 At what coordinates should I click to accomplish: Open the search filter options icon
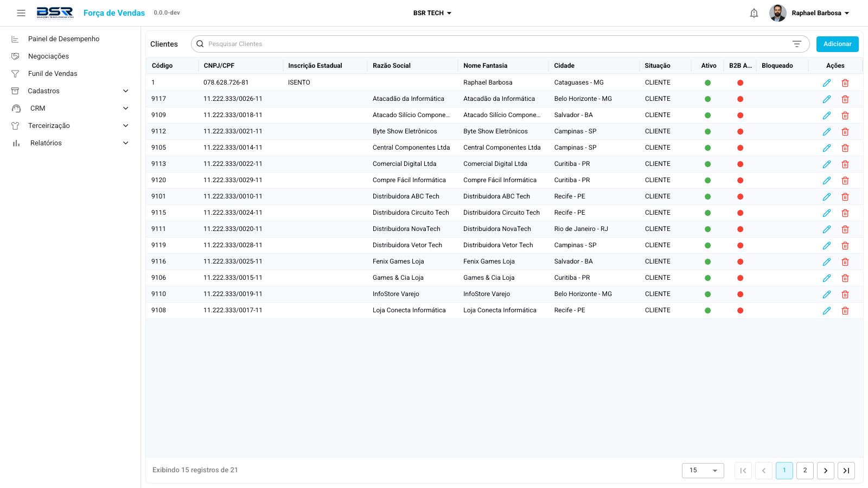[797, 44]
